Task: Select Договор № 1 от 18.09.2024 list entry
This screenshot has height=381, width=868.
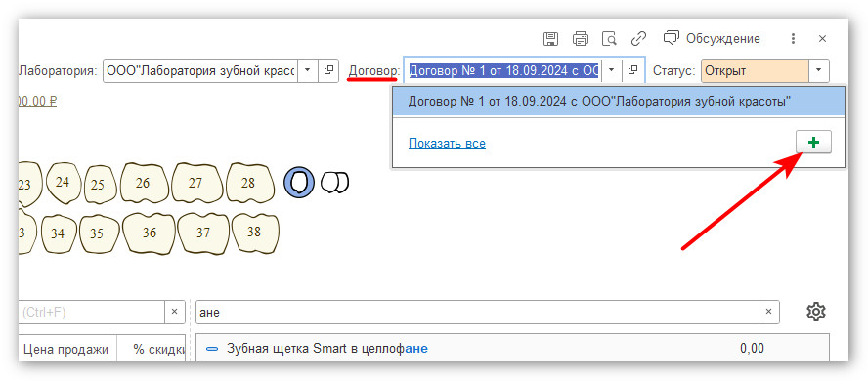Action: (x=619, y=102)
